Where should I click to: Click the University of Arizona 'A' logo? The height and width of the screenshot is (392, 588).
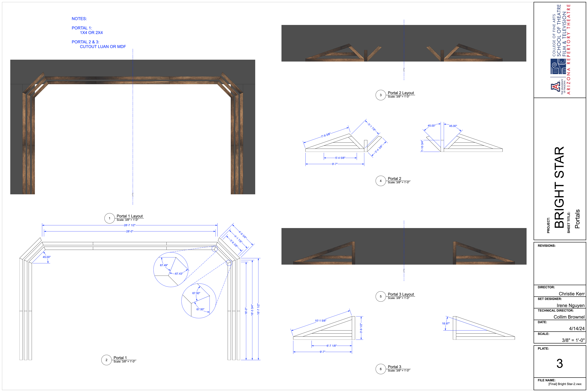point(556,87)
